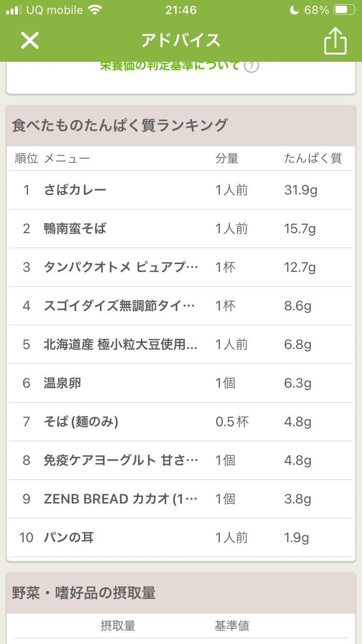Image resolution: width=362 pixels, height=644 pixels.
Task: Close the アドバイス screen with X icon
Action: click(x=29, y=41)
